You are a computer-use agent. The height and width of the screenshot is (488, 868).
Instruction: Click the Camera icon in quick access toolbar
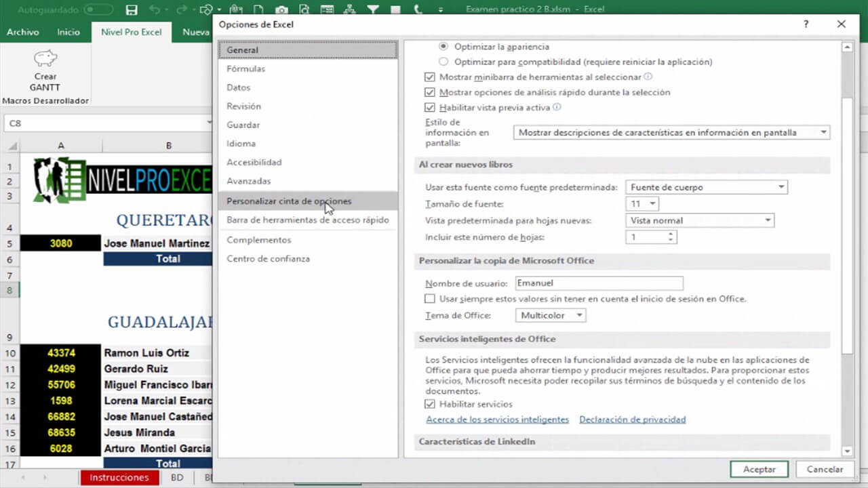click(x=281, y=10)
